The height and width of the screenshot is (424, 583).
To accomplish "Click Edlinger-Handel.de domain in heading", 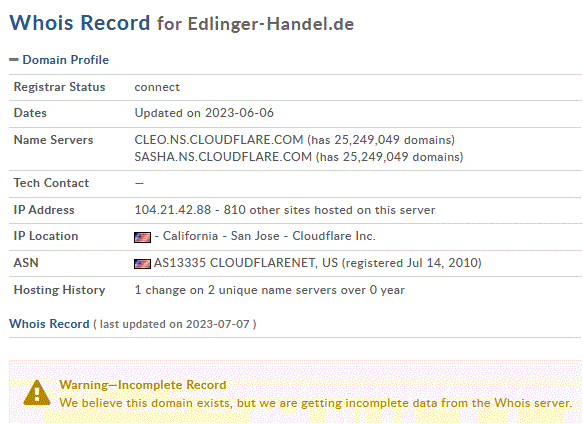I will (271, 24).
